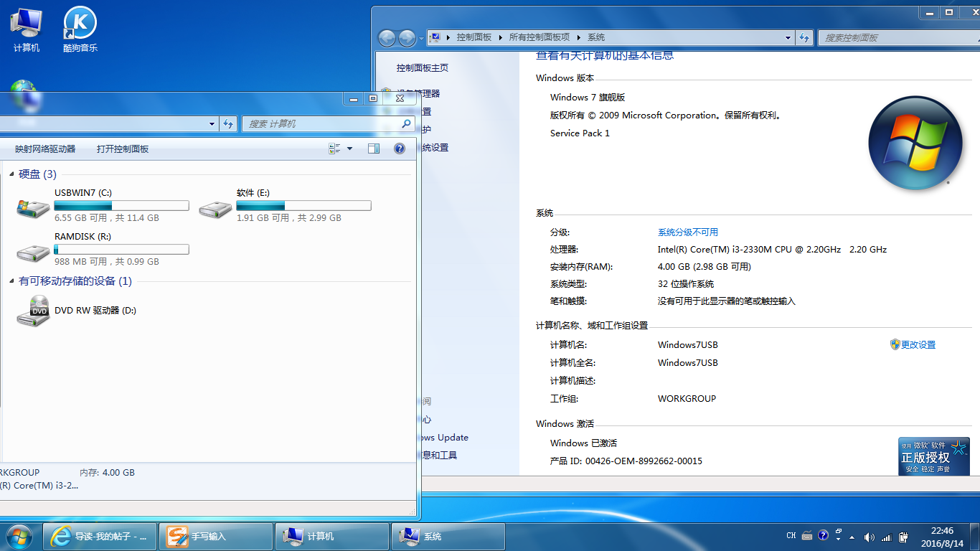
Task: Switch to the Internet Explorer taskbar button
Action: tap(100, 536)
